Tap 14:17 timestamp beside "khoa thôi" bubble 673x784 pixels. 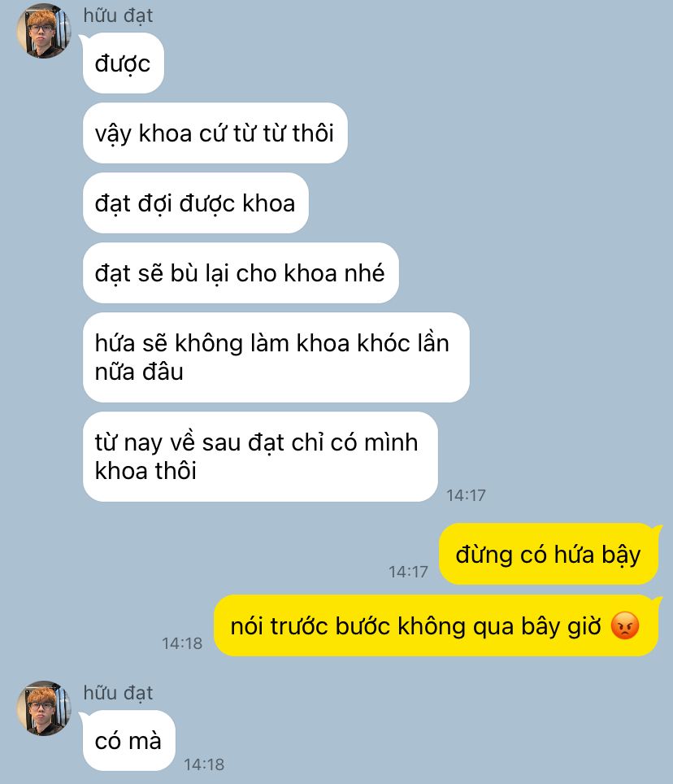[466, 495]
